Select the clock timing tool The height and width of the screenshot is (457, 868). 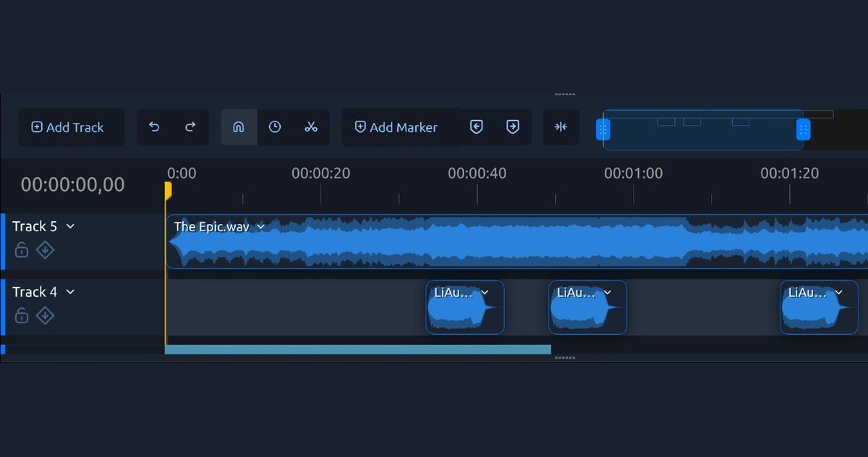click(275, 127)
